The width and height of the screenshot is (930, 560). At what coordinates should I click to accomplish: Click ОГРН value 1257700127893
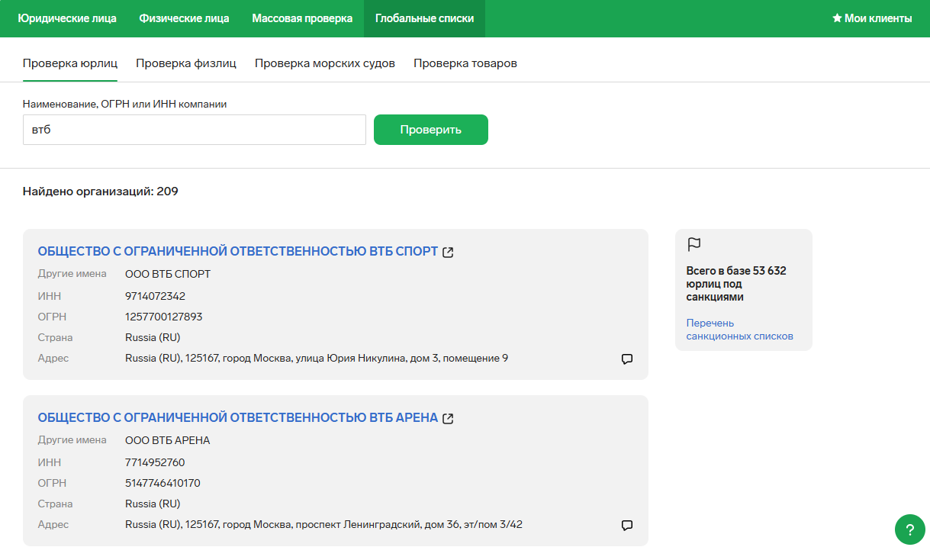(x=164, y=317)
